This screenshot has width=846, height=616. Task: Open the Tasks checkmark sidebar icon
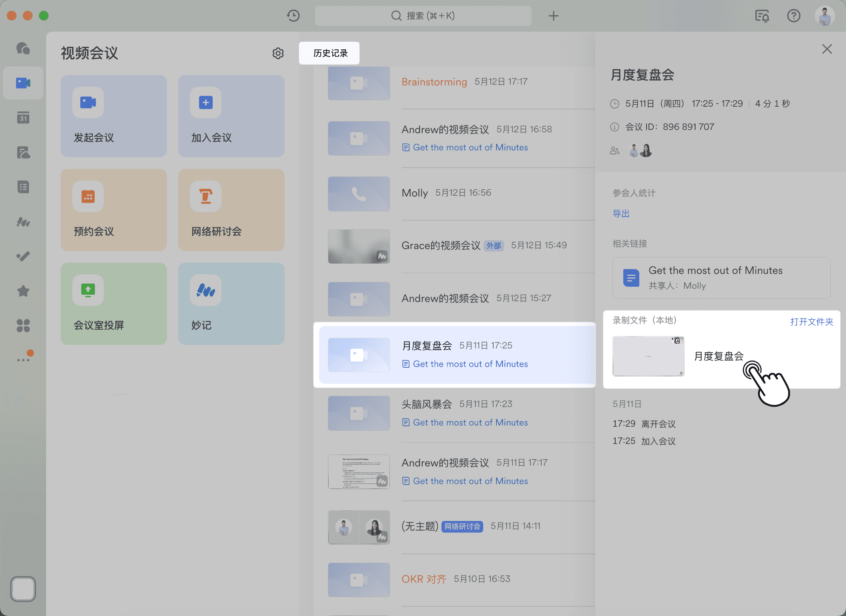pos(23,256)
